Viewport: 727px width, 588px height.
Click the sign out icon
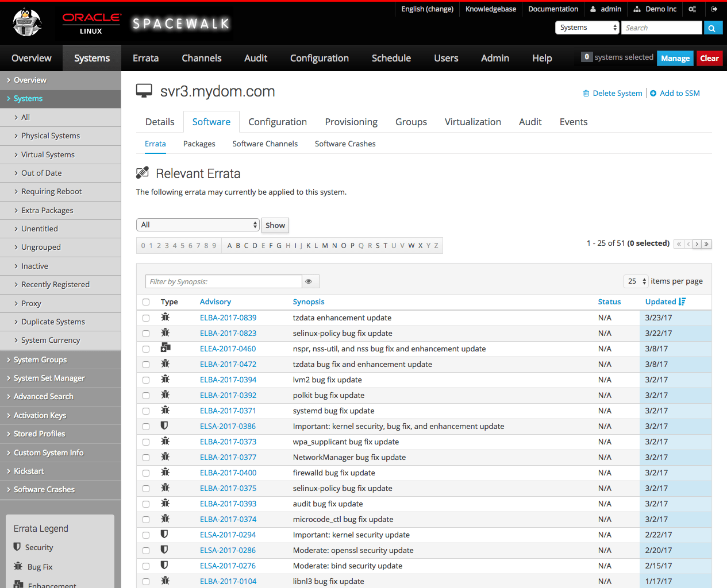point(714,9)
